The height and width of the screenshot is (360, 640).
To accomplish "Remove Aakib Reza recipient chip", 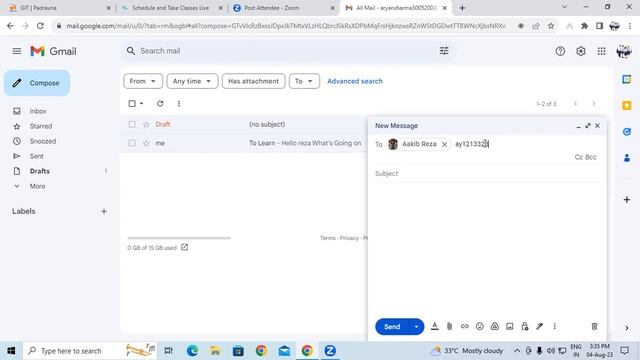I will point(444,144).
